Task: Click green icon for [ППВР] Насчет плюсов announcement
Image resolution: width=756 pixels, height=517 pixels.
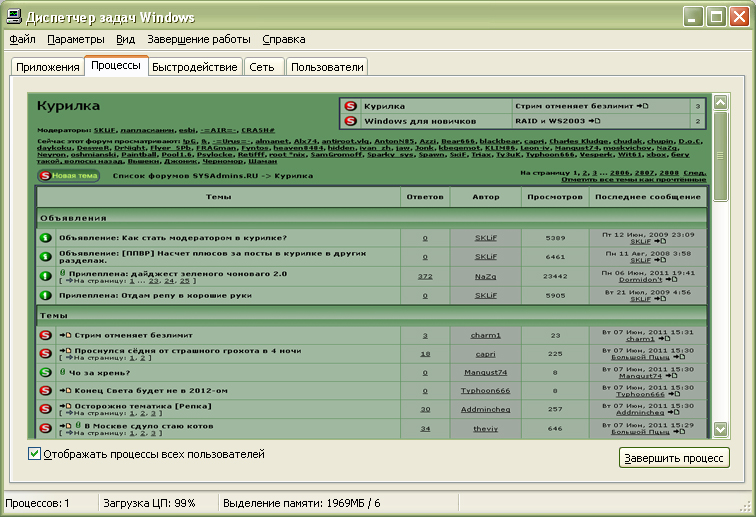Action: [45, 257]
